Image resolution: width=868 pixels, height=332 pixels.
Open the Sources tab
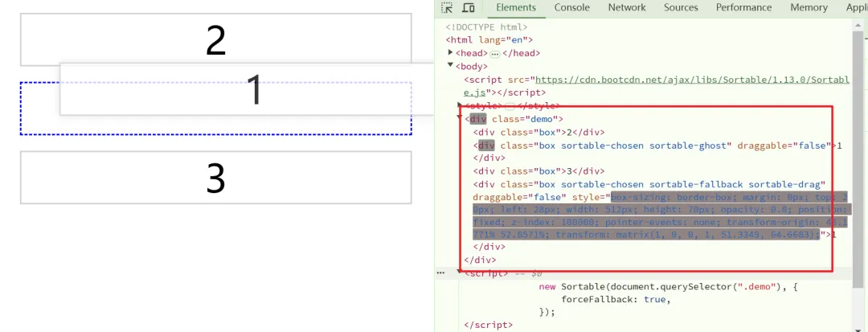coord(681,8)
